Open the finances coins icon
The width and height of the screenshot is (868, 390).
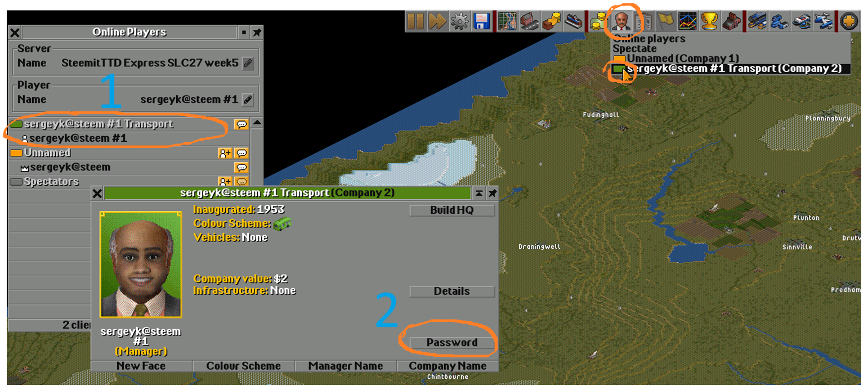[x=598, y=21]
